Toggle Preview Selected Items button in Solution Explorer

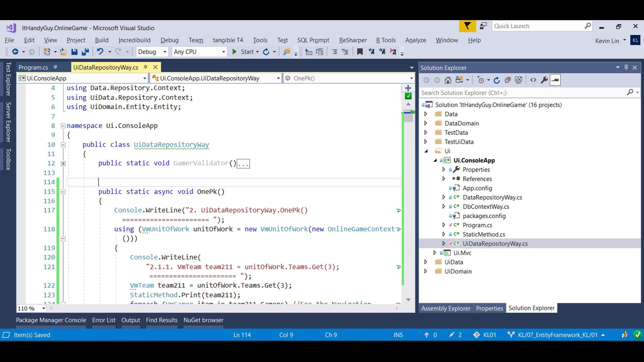[555, 80]
